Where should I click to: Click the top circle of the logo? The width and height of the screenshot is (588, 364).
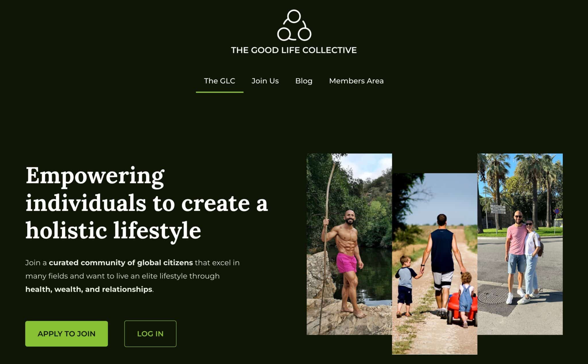(294, 16)
